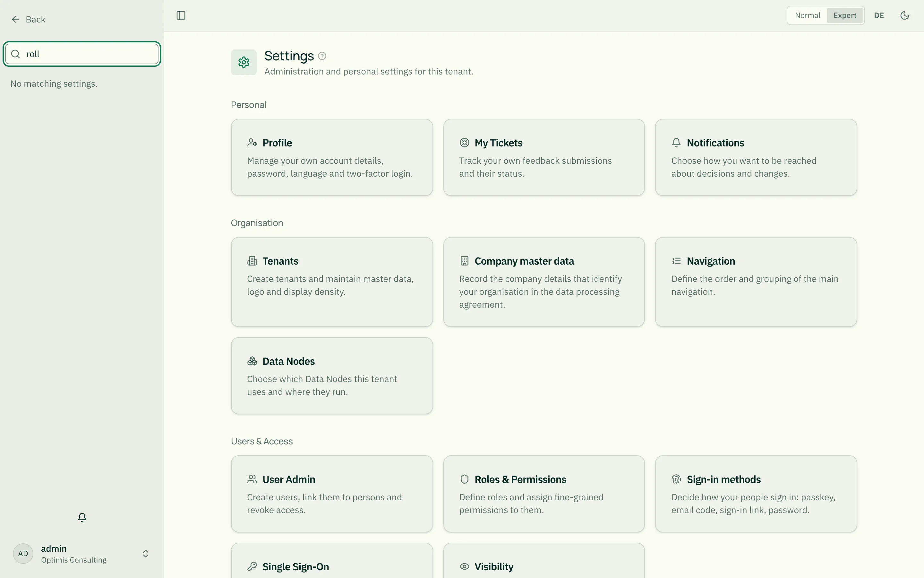Click the admin user name
Image resolution: width=924 pixels, height=578 pixels.
coord(54,548)
